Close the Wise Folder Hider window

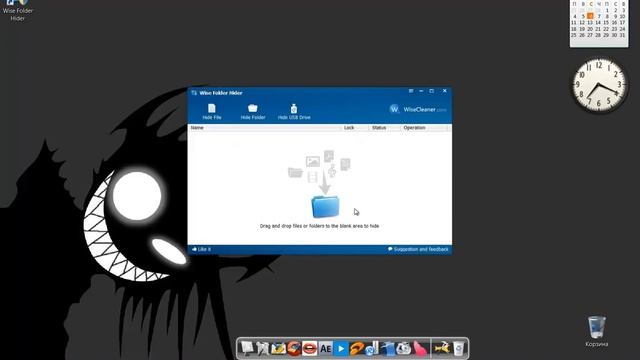tap(444, 91)
